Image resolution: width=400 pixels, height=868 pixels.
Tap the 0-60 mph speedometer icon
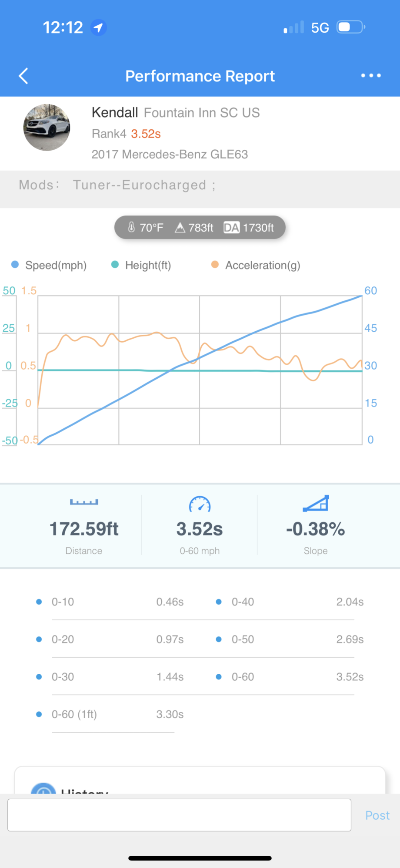(x=200, y=504)
